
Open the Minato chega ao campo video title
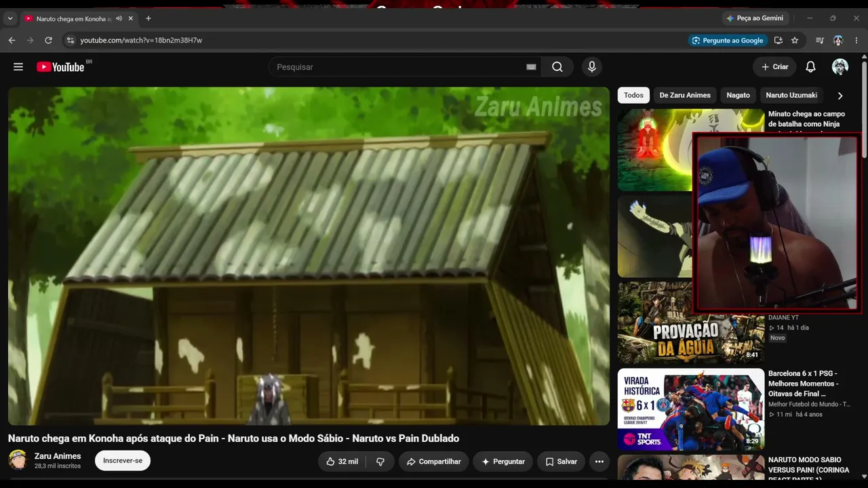[x=806, y=119]
